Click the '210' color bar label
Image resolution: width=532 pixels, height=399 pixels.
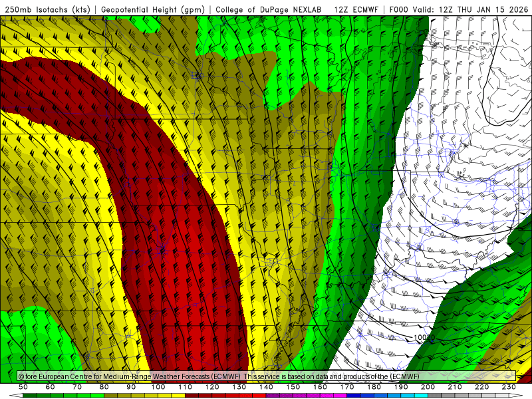(x=455, y=387)
